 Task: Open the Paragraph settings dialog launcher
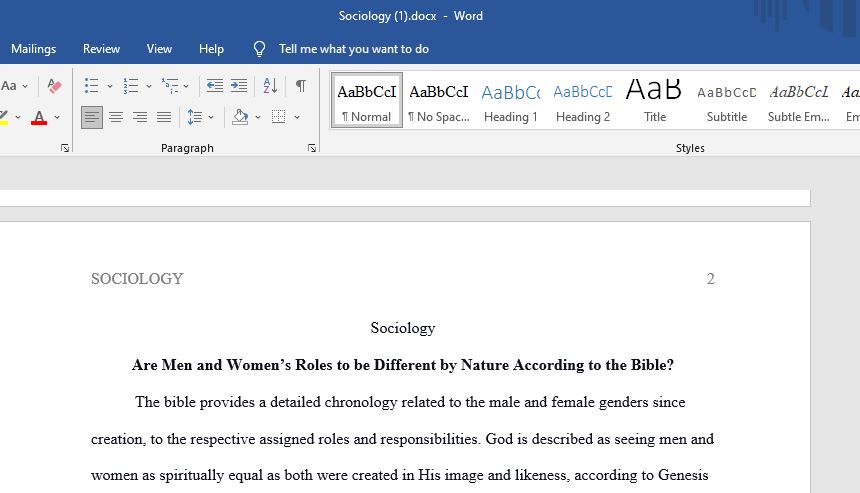click(312, 148)
